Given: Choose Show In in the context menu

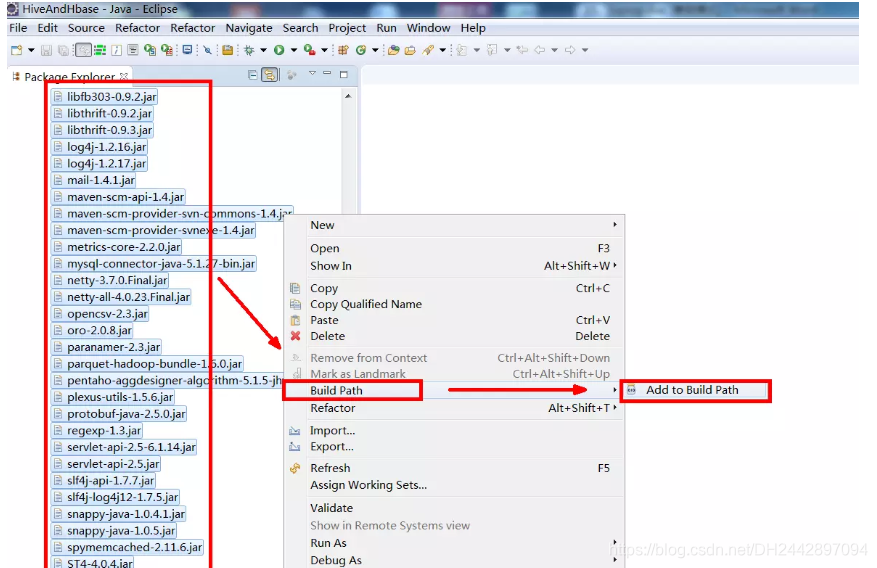Looking at the screenshot, I should pos(454,266).
